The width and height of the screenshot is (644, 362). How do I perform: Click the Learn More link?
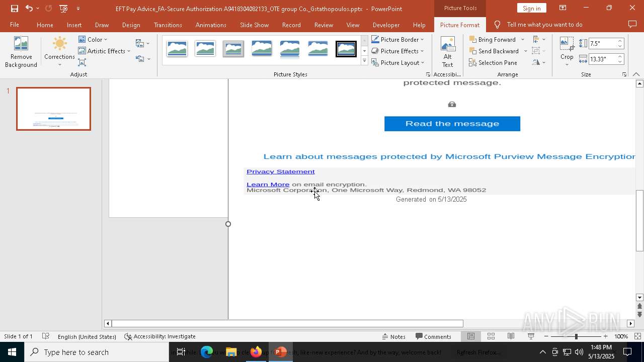(268, 185)
